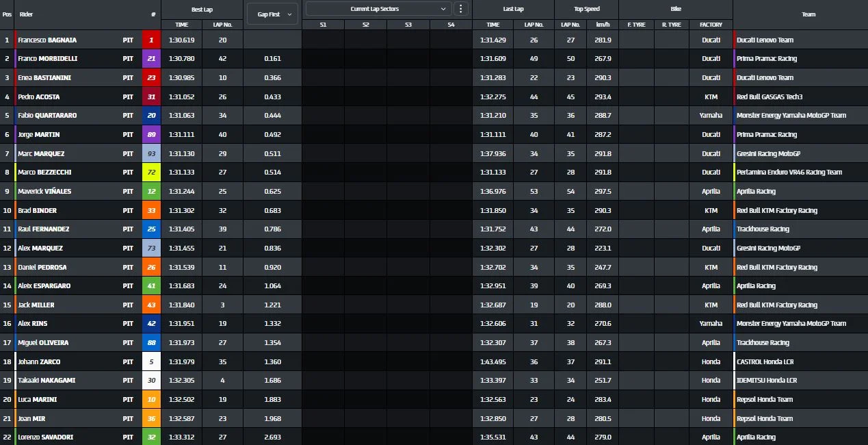Viewport: 868px width, 445px height.
Task: Click Bagnaia's red number 1 badge
Action: tap(151, 40)
